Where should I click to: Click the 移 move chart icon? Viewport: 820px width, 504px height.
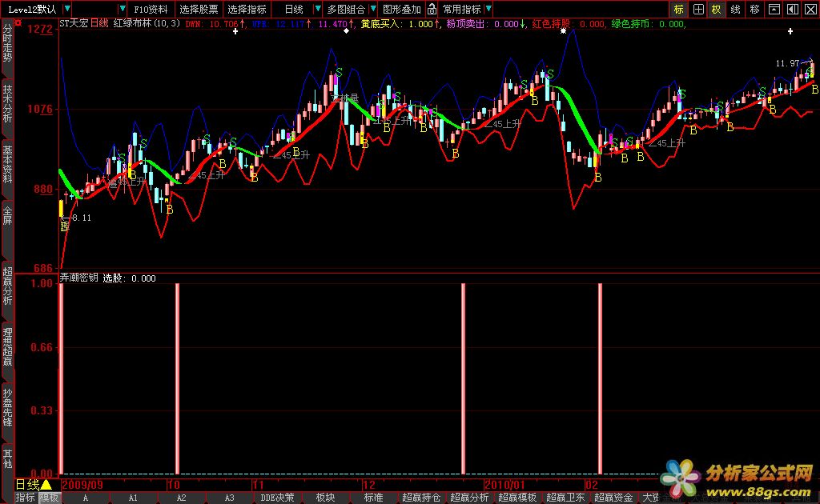[x=754, y=10]
